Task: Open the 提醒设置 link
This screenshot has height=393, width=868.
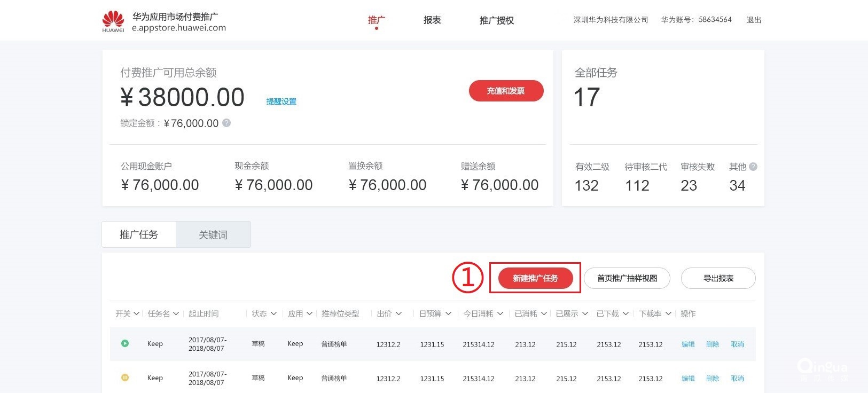Action: pyautogui.click(x=281, y=101)
